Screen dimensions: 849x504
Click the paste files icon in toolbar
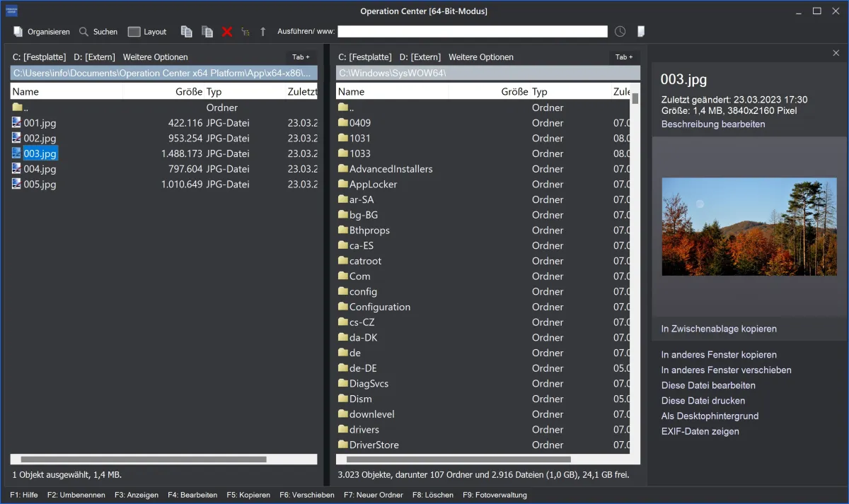pos(207,32)
